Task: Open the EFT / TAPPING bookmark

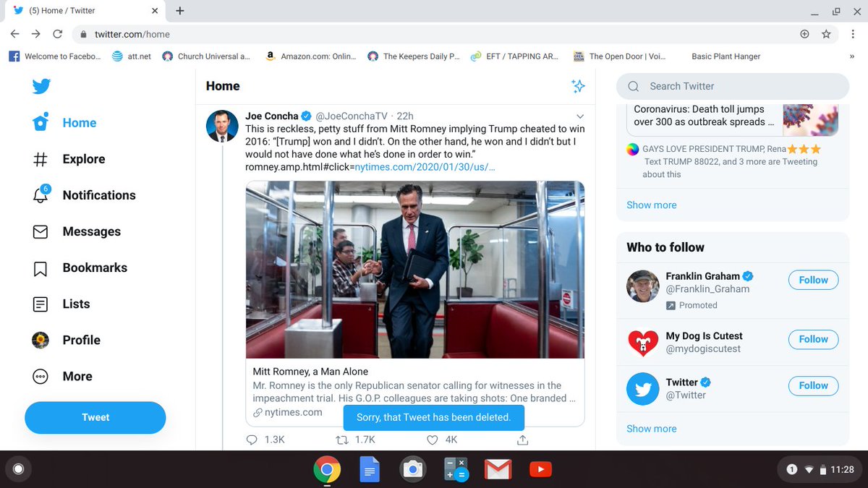Action: click(514, 56)
